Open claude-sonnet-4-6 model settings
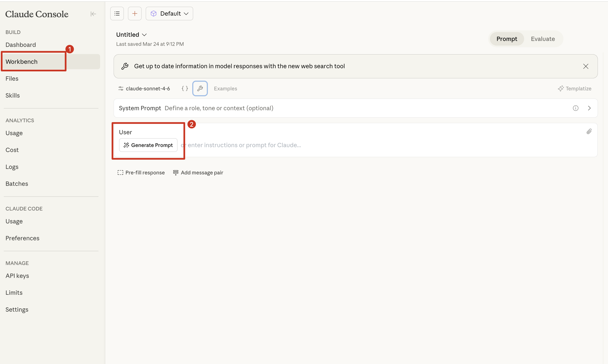The height and width of the screenshot is (364, 608). click(x=144, y=88)
